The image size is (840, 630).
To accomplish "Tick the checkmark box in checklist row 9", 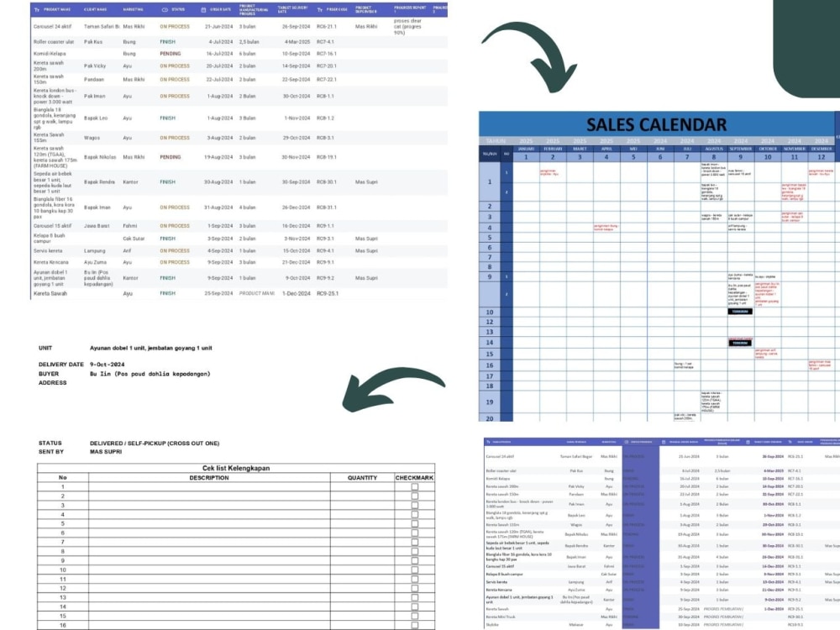I will [415, 560].
